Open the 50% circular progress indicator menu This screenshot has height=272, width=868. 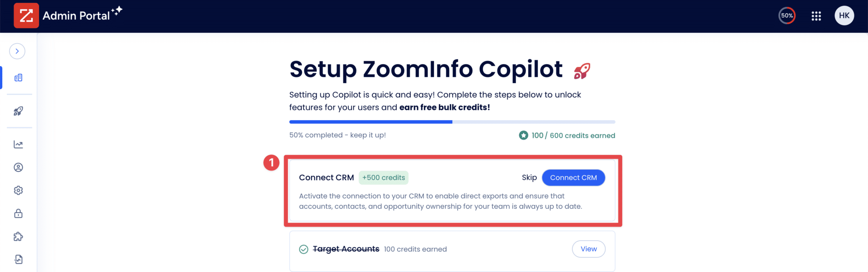pos(786,15)
